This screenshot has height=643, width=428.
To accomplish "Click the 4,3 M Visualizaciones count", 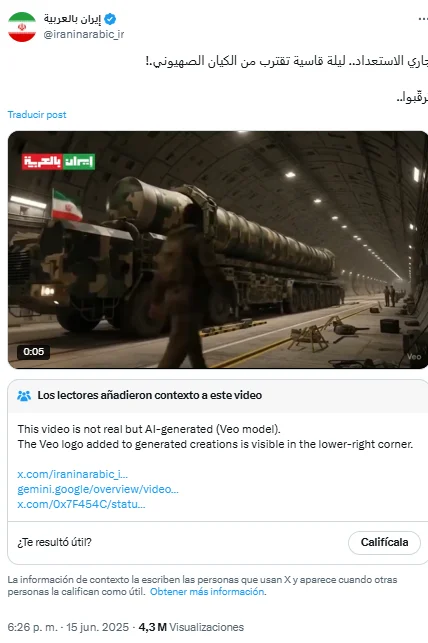I will coord(191,627).
